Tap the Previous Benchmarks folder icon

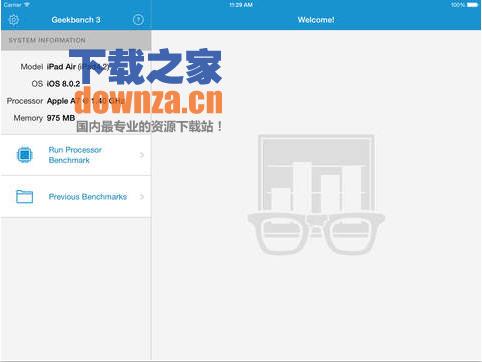[24, 196]
